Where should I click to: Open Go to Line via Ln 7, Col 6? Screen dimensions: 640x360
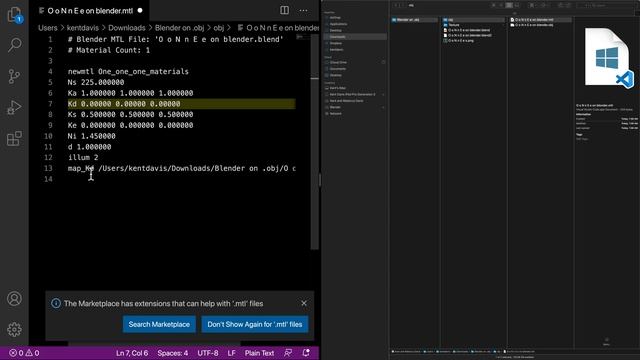(132, 353)
